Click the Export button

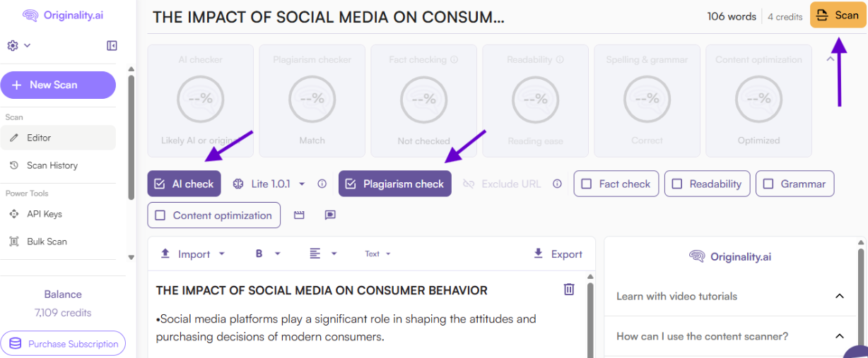[x=558, y=254]
